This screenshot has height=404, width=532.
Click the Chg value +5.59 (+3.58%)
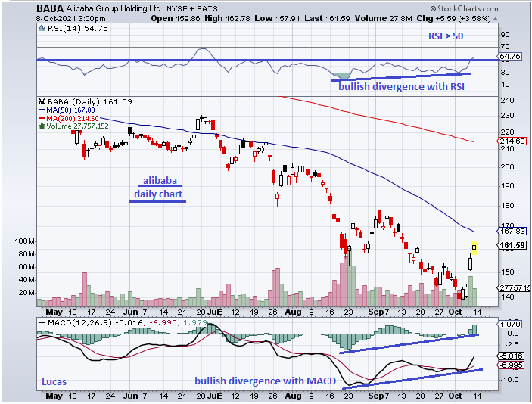(x=463, y=19)
